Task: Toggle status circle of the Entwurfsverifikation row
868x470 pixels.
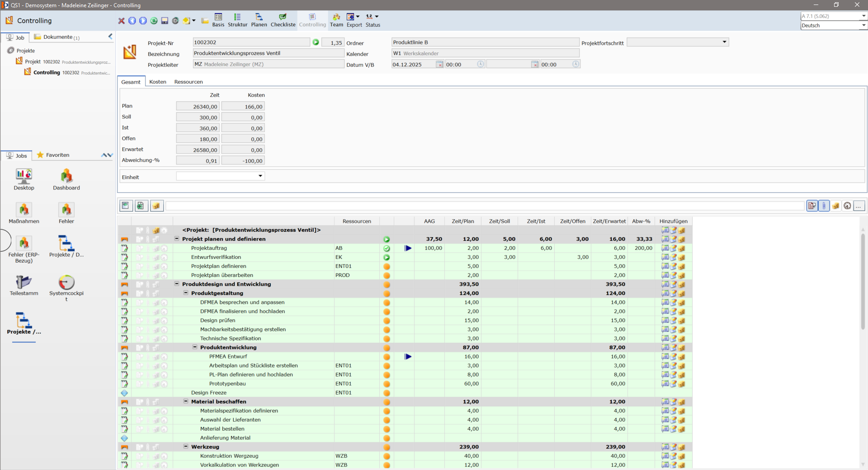Action: pyautogui.click(x=387, y=257)
